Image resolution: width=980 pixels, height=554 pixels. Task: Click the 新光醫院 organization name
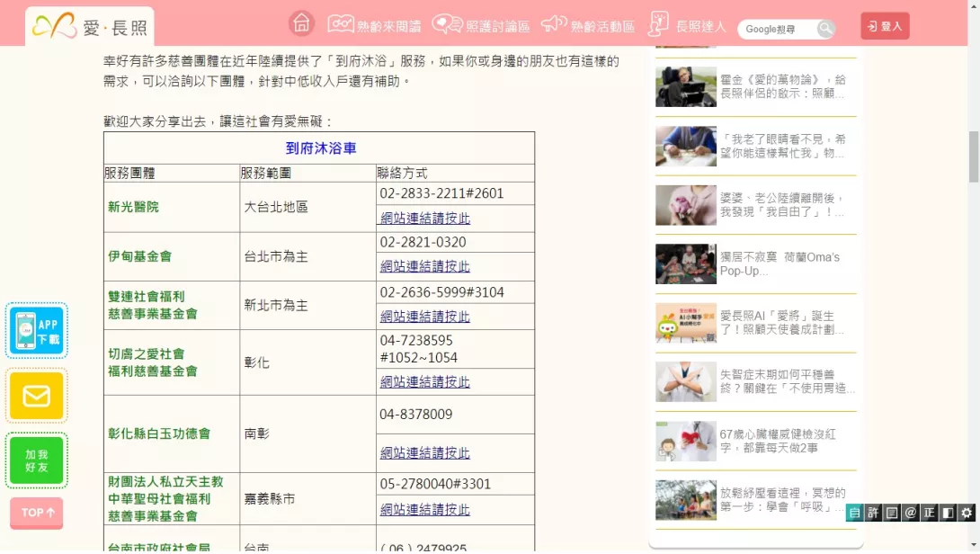pyautogui.click(x=133, y=207)
